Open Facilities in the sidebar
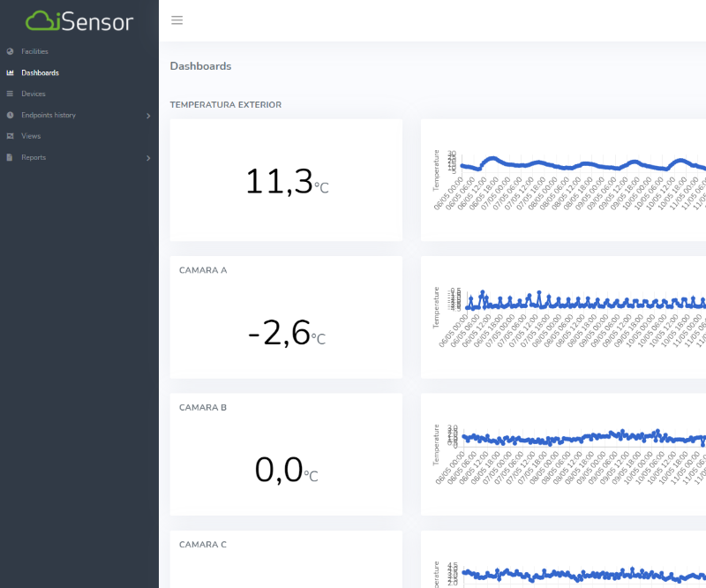The height and width of the screenshot is (588, 706). 34,51
